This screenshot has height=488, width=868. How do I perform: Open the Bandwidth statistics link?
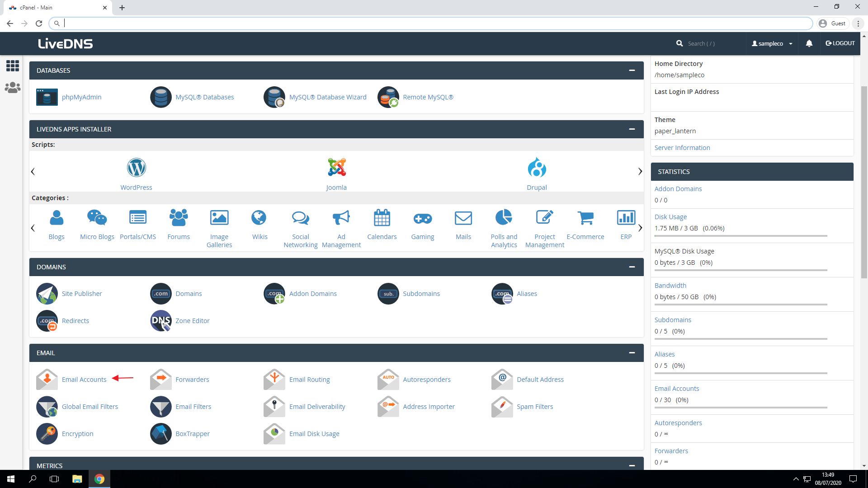tap(670, 286)
